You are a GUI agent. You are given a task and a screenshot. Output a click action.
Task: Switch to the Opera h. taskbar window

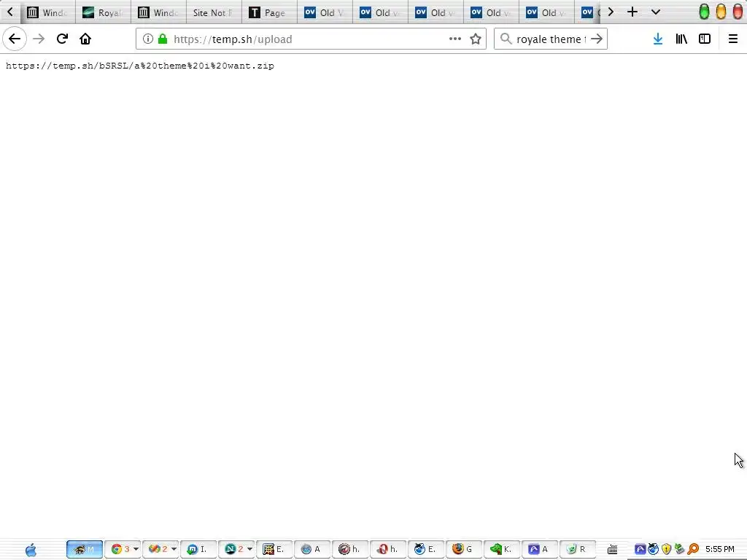[388, 550]
